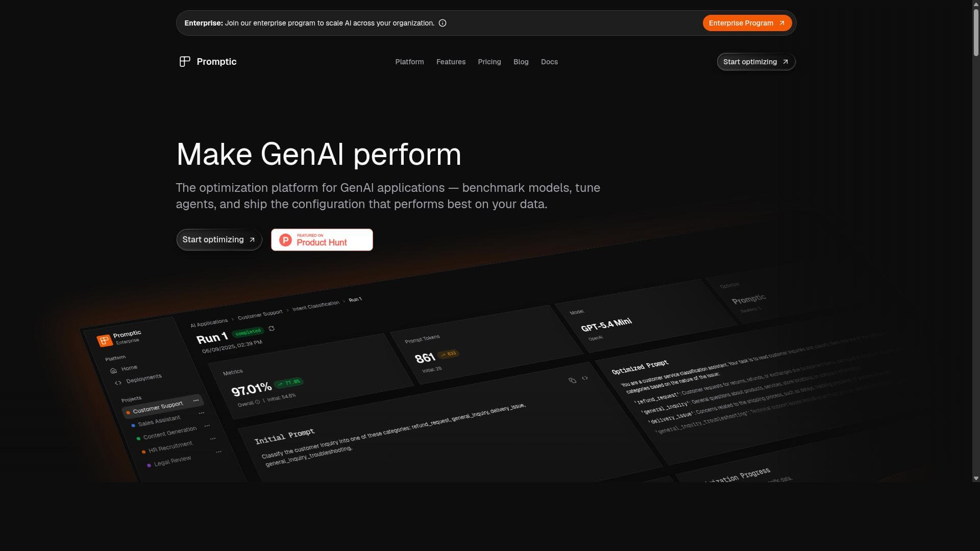Select the Sales Assistant project
Screen dimensions: 980x551
(x=159, y=421)
